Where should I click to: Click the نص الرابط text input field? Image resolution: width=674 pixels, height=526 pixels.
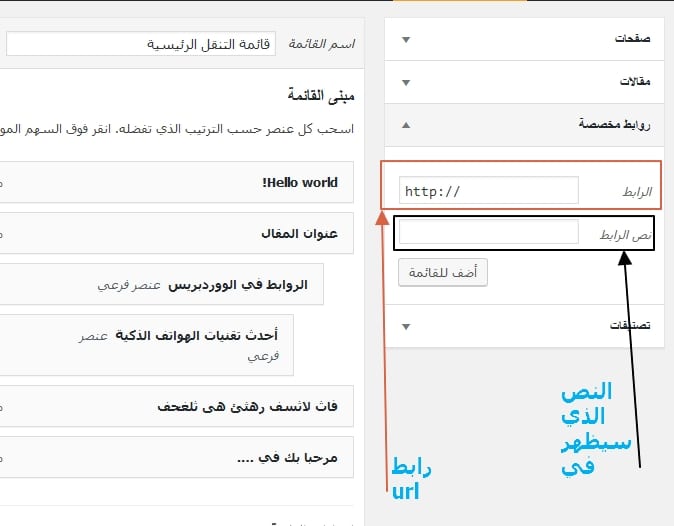pos(488,233)
